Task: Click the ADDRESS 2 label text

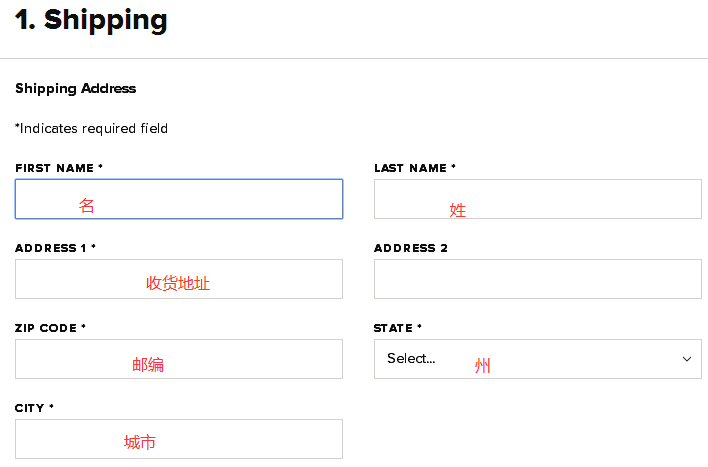Action: click(x=410, y=248)
